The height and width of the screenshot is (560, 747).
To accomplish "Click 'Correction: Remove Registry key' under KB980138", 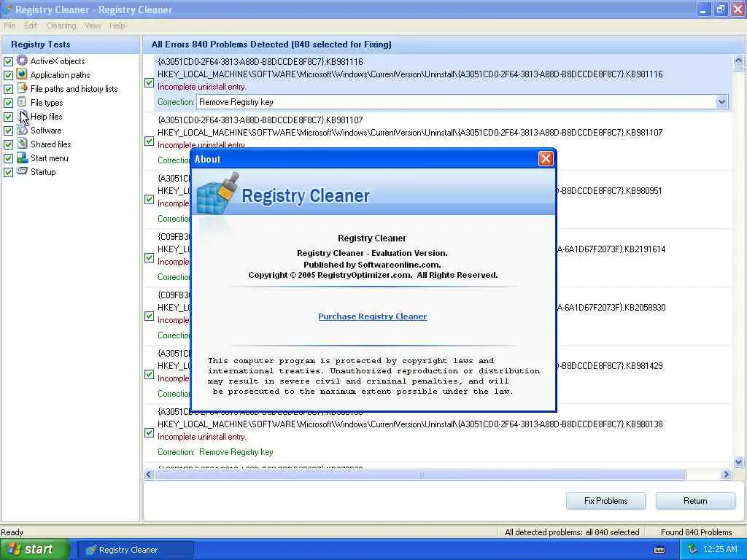I will coord(215,452).
